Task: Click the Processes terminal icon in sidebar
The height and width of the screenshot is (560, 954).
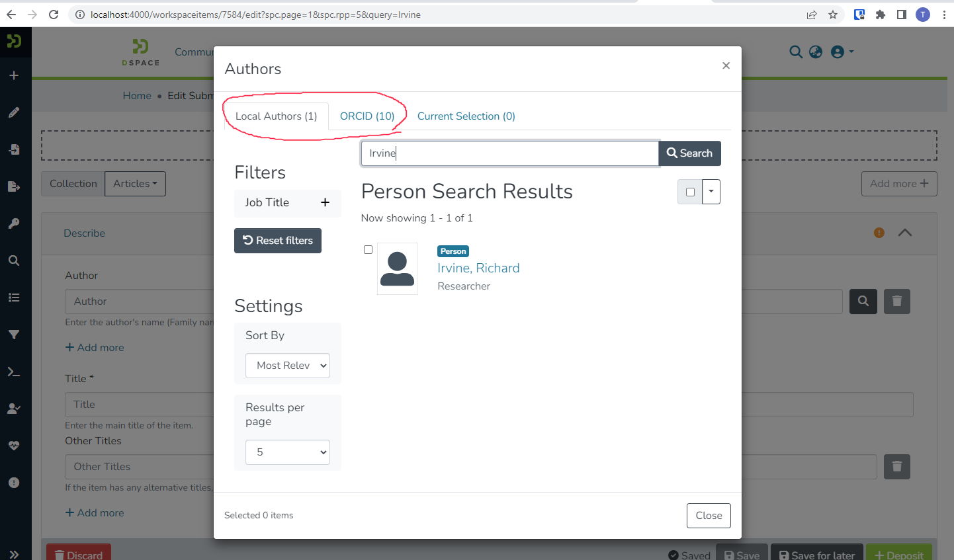Action: [15, 371]
